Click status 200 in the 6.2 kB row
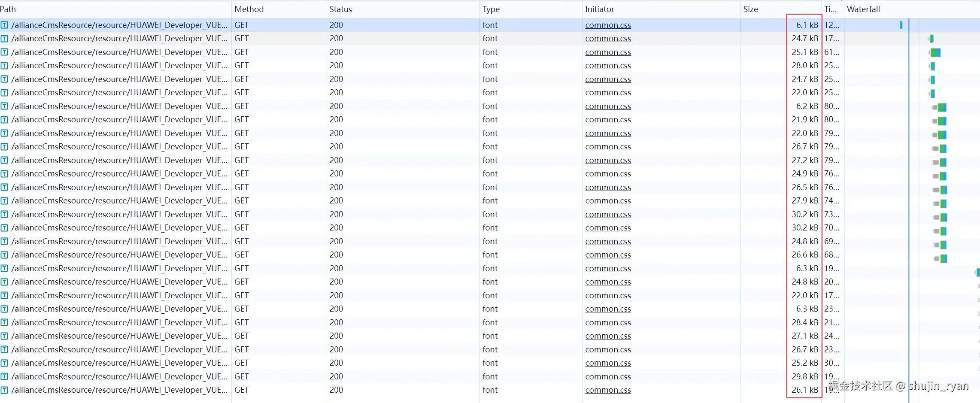The height and width of the screenshot is (403, 980). [x=336, y=106]
